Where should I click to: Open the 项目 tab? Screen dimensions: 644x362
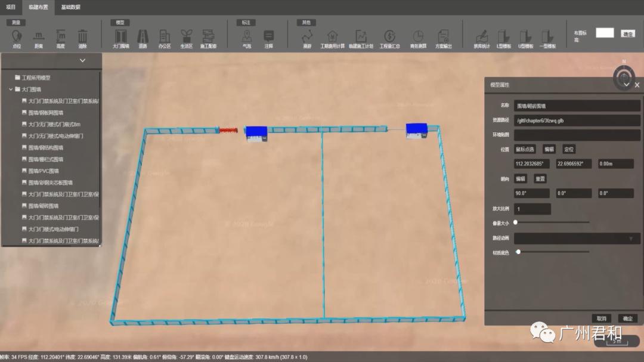(x=11, y=7)
